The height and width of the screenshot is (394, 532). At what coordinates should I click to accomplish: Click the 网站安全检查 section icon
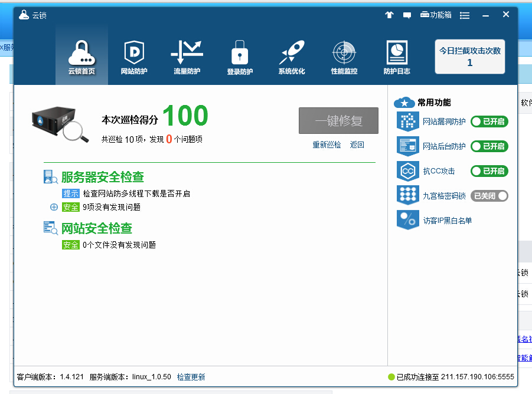51,228
